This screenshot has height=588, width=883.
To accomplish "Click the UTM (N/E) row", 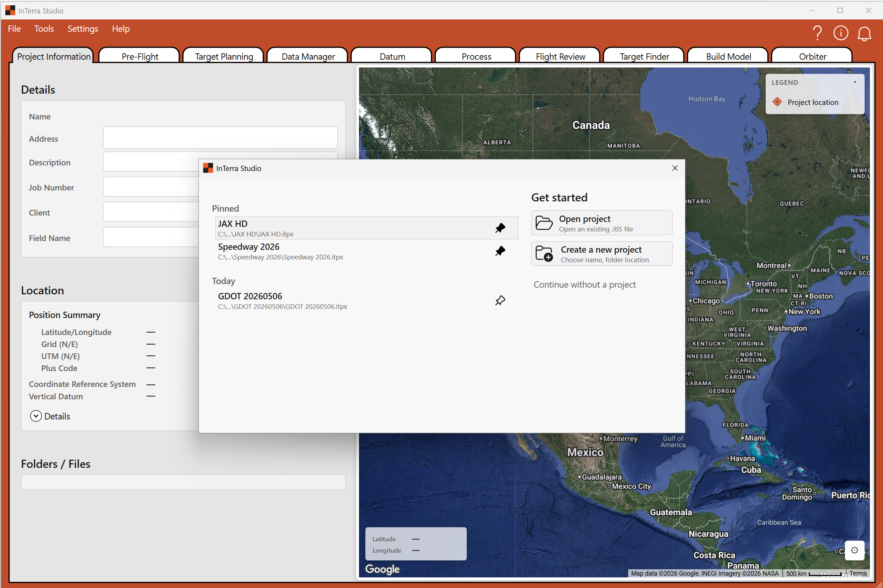I will (x=98, y=356).
